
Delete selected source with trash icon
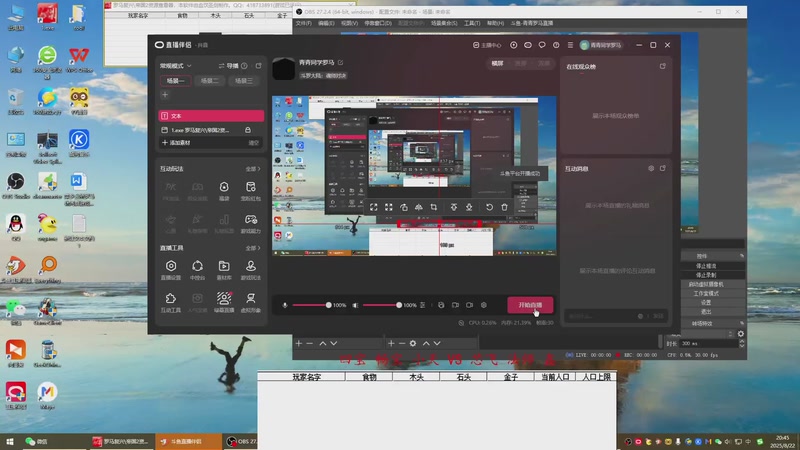504,207
